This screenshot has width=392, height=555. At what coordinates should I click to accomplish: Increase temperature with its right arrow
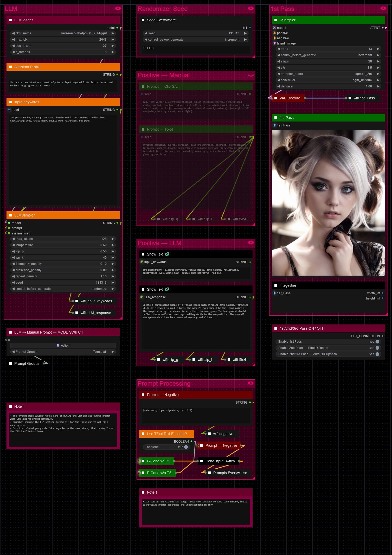[113, 245]
